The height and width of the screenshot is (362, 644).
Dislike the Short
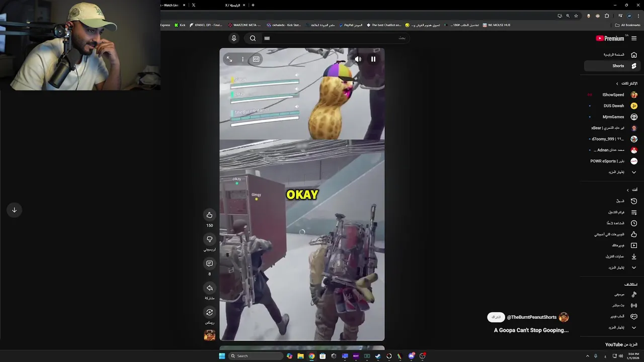click(209, 239)
